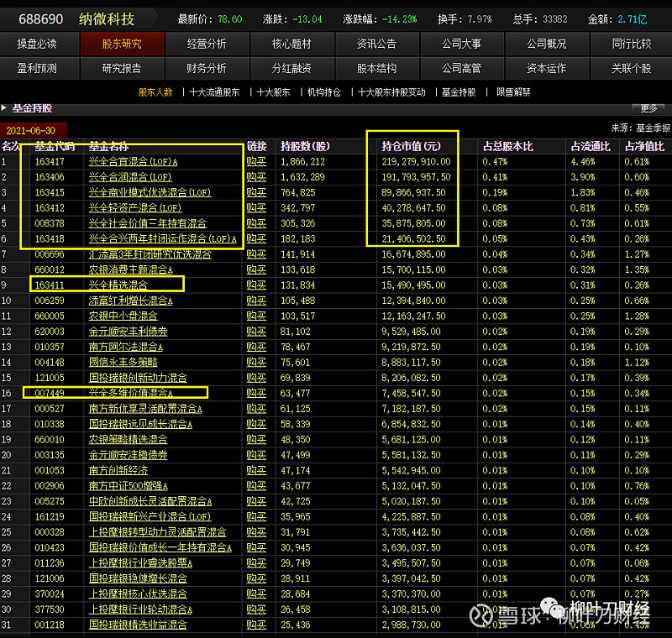672x638 pixels.
Task: Click 购买 for fund 001053
Action: pos(256,471)
